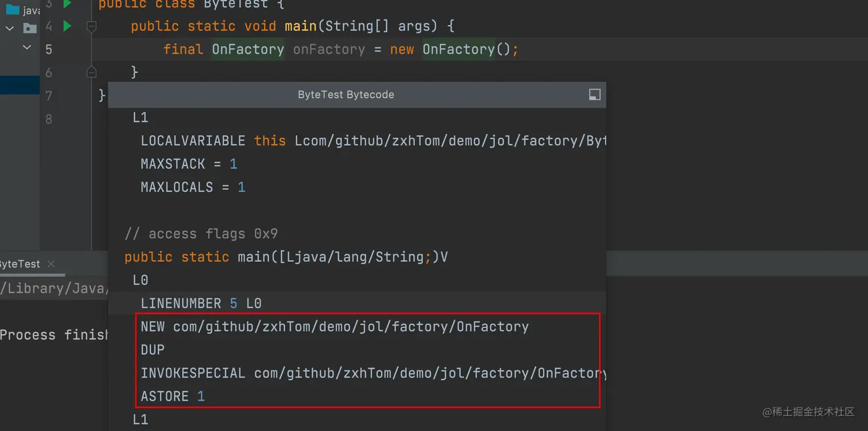
Task: Click the folder icon next to line 4
Action: coord(30,28)
